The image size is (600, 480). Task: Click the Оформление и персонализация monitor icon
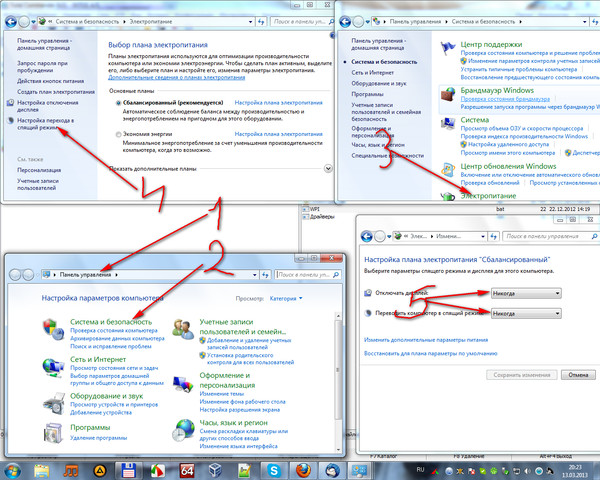tap(183, 384)
